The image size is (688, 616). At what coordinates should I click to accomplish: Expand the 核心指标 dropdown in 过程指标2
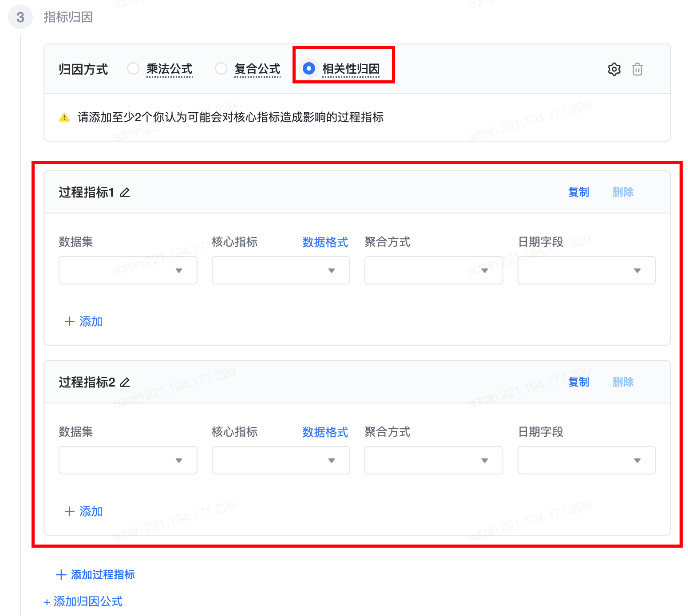281,460
